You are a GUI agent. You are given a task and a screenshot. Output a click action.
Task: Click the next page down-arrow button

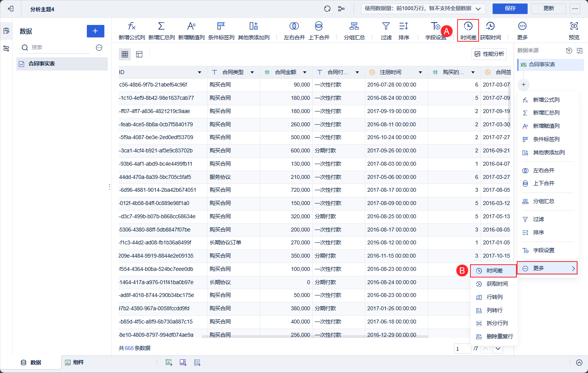[x=498, y=349]
